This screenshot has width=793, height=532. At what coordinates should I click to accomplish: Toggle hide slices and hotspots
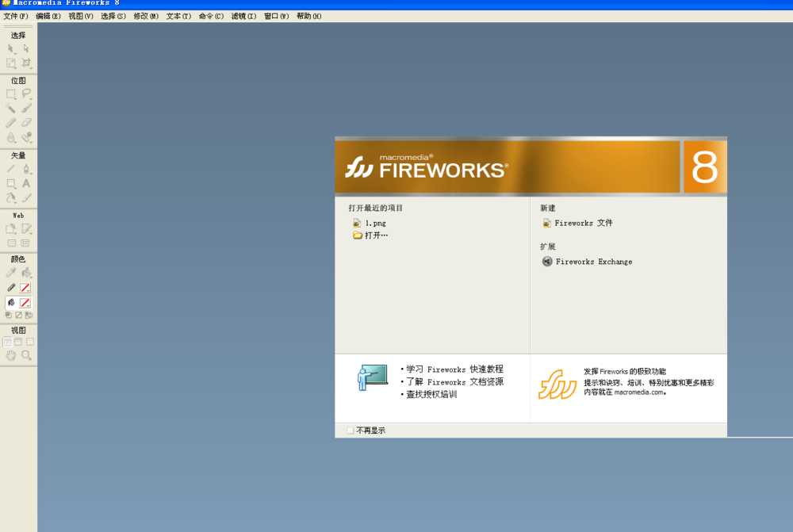(x=10, y=242)
